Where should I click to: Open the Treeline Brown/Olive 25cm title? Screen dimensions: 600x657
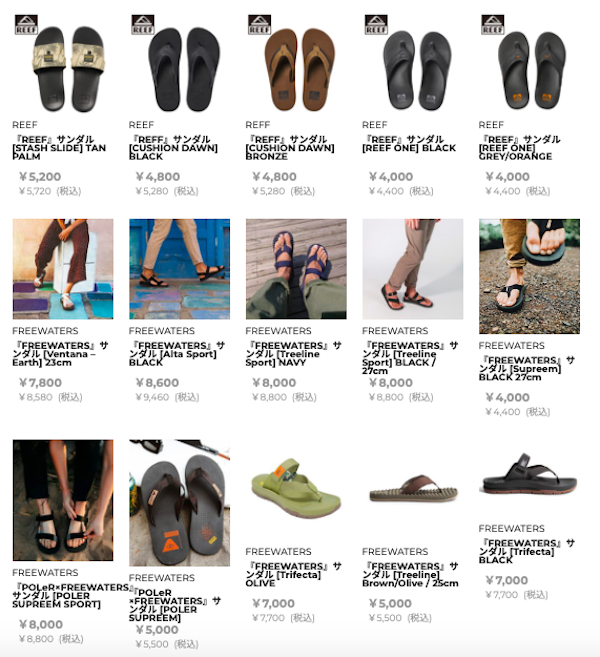pos(410,574)
